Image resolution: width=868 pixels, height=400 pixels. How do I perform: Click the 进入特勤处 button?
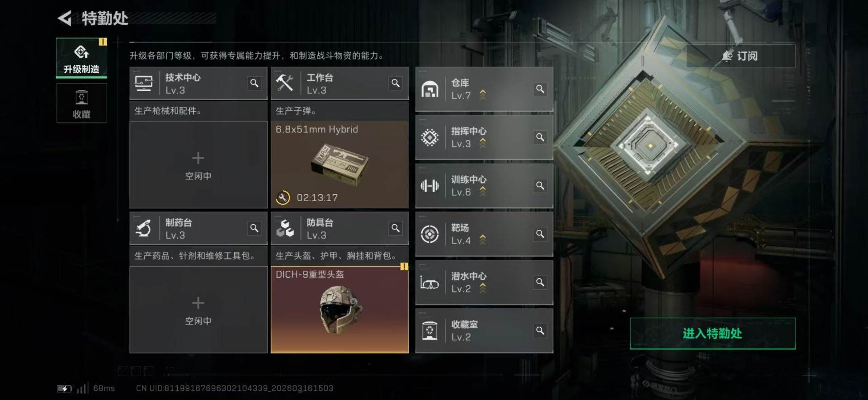(712, 334)
